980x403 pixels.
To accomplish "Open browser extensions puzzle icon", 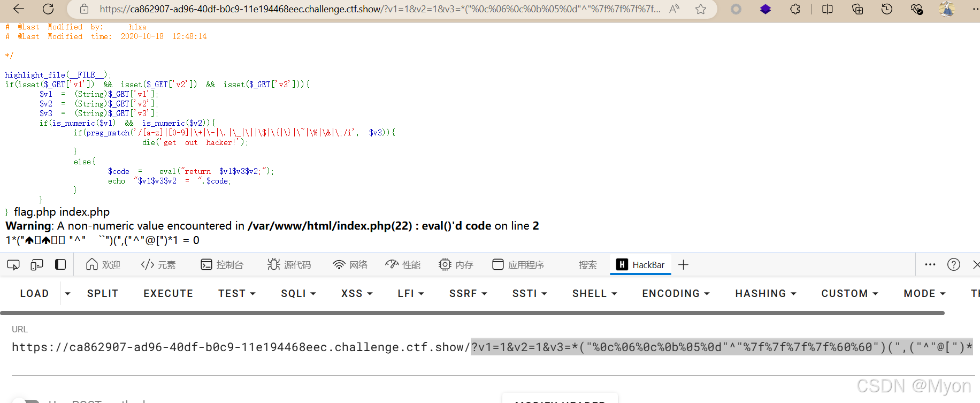I will 795,9.
